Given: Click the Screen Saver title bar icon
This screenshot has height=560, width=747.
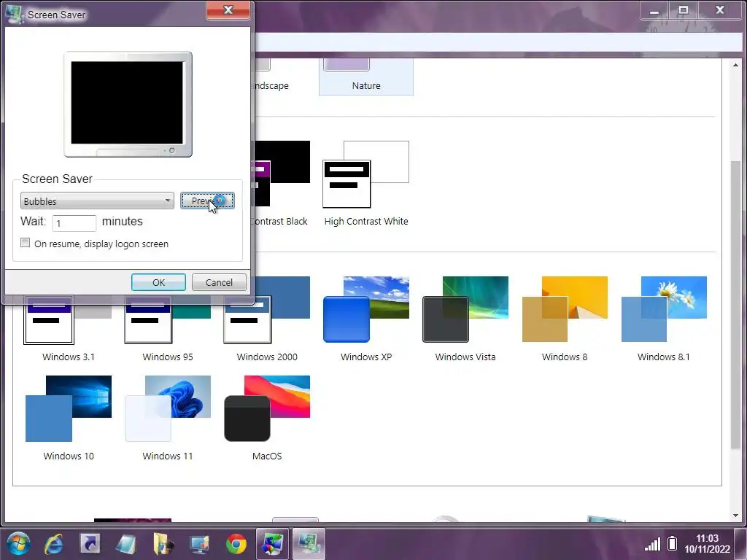Looking at the screenshot, I should pyautogui.click(x=15, y=14).
